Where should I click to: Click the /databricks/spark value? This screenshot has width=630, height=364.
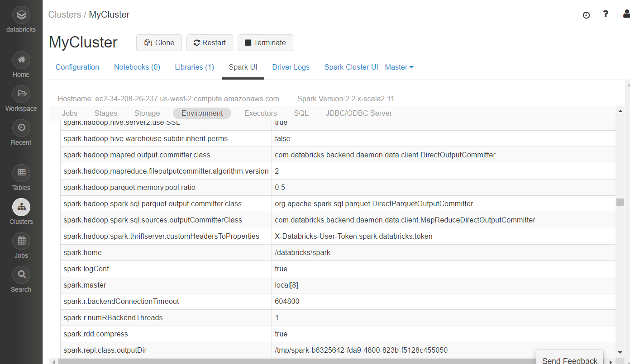(x=302, y=252)
